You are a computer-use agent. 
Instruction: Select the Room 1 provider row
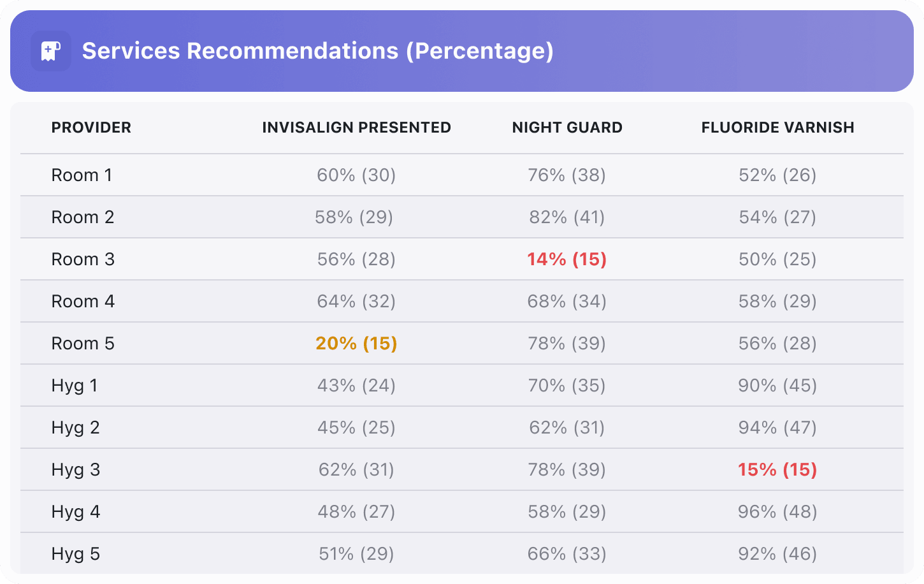point(82,175)
